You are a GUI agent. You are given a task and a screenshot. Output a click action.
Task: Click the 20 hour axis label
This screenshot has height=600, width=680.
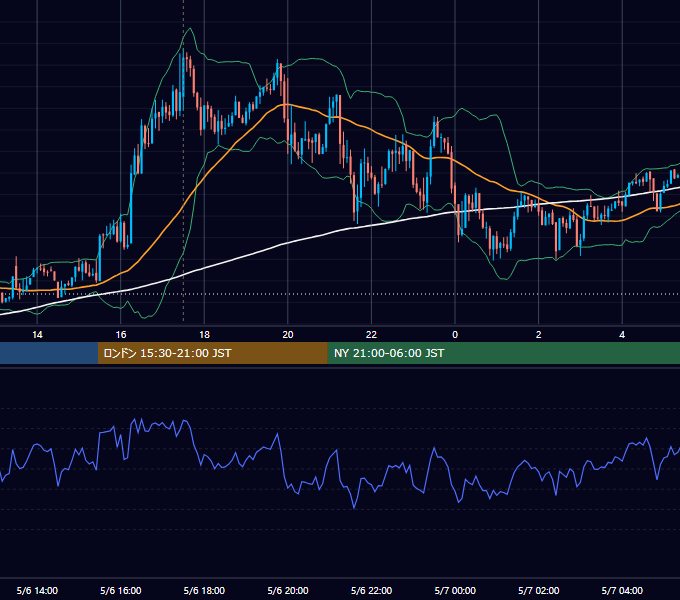pos(288,335)
